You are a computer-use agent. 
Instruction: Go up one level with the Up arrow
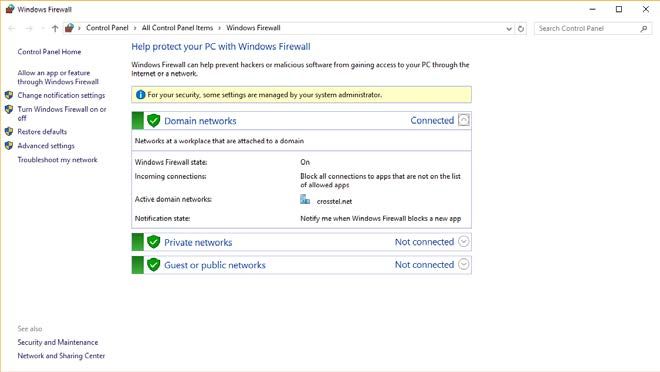55,28
